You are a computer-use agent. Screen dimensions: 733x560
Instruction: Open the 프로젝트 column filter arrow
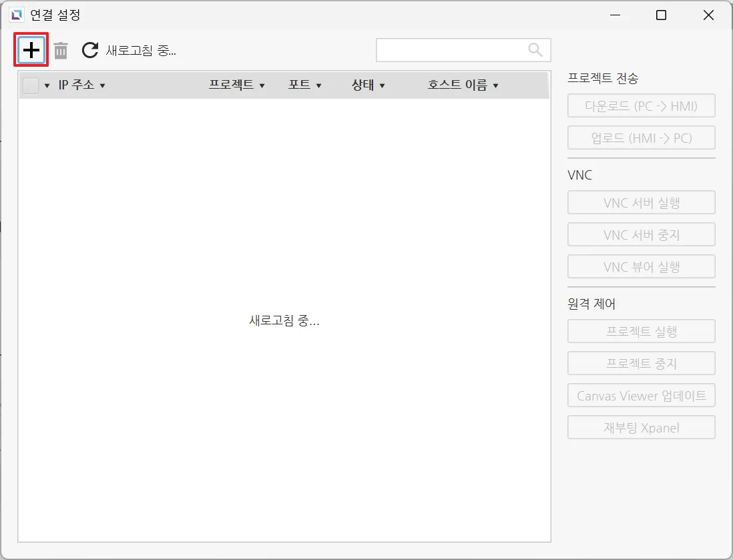click(262, 86)
